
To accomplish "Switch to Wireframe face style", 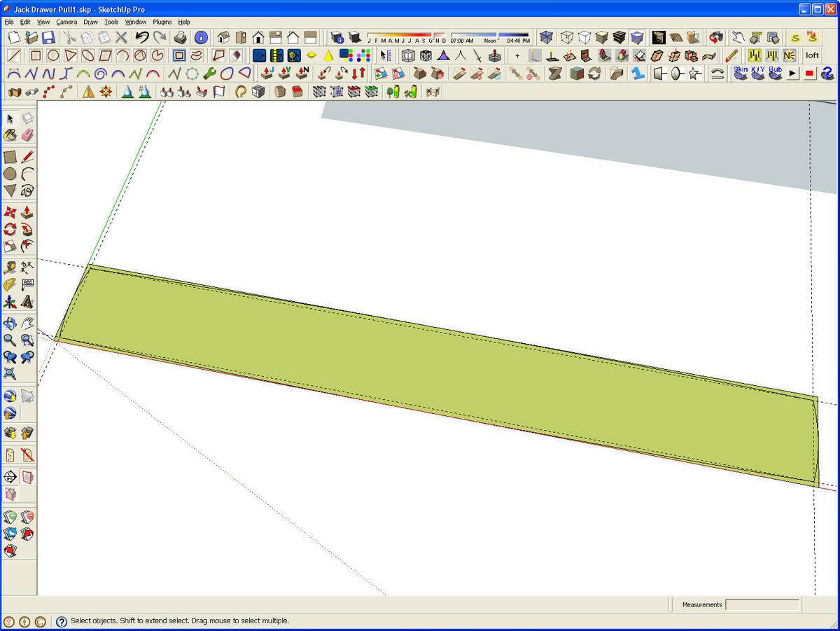I will coord(567,38).
